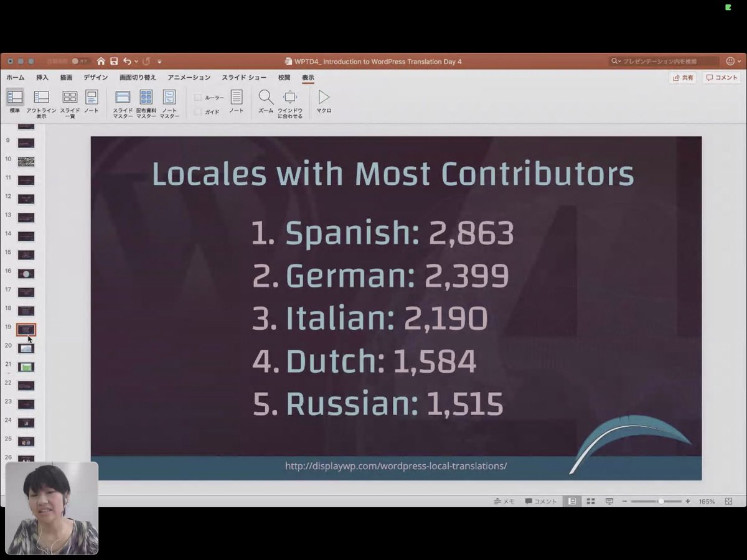The height and width of the screenshot is (560, 747).
Task: Click the Zoom app green indicator icon
Action: click(728, 7)
